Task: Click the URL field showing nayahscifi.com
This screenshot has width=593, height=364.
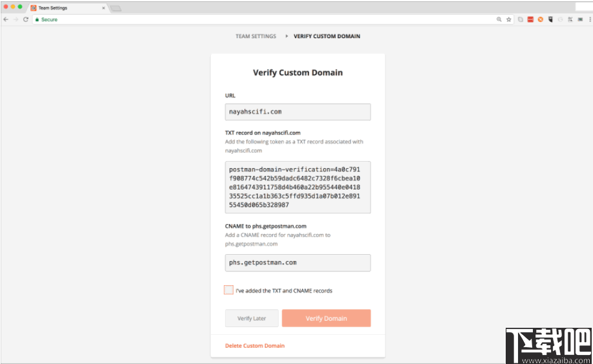Action: (x=297, y=112)
